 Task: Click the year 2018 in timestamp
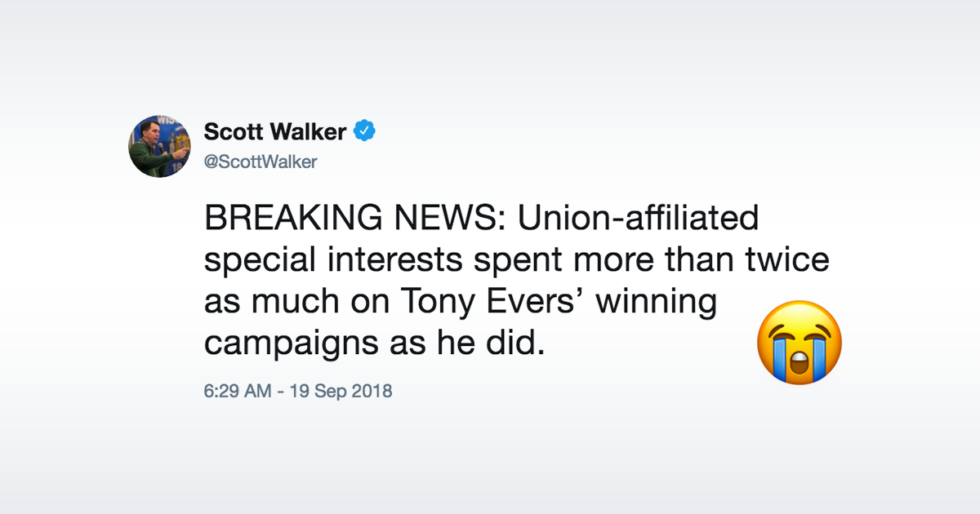click(x=372, y=391)
